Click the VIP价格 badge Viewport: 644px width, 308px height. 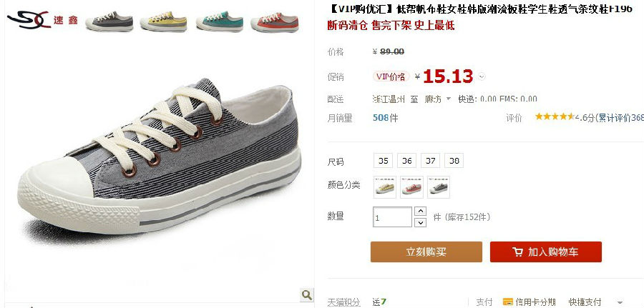[x=391, y=76]
